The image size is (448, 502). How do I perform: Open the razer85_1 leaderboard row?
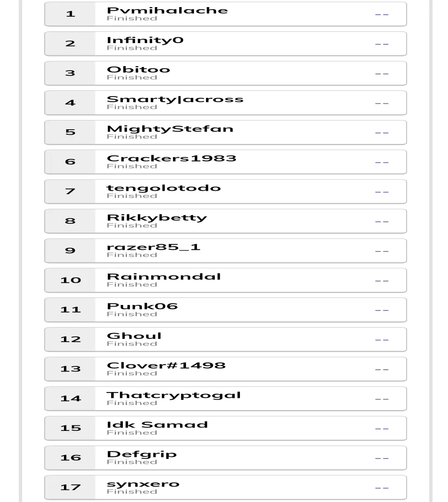coord(226,251)
